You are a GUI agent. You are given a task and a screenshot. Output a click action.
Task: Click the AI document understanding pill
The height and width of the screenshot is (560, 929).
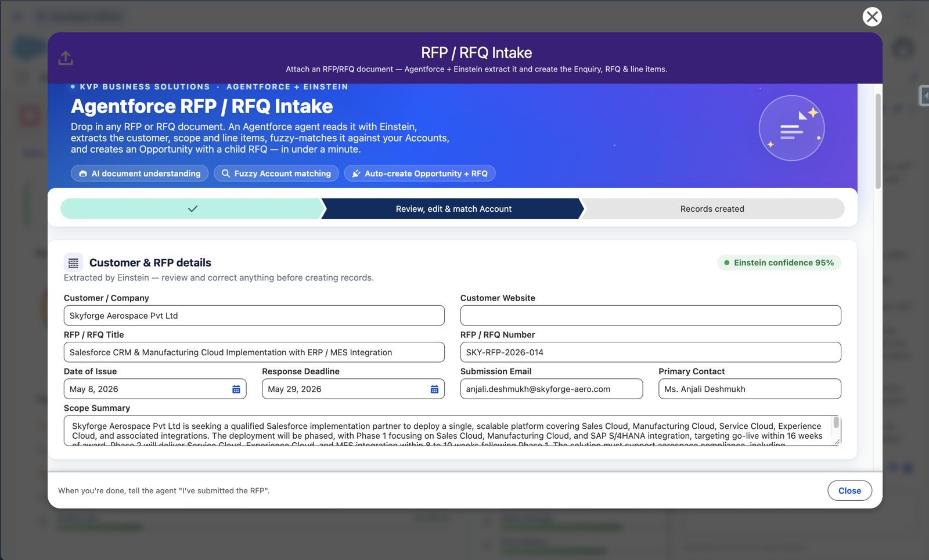click(140, 174)
